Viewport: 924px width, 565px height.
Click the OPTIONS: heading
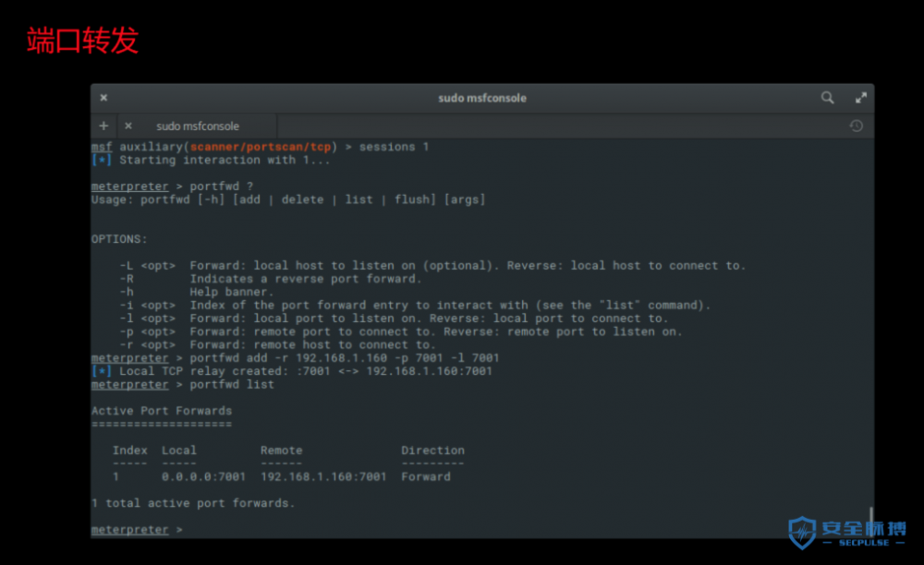click(x=119, y=239)
